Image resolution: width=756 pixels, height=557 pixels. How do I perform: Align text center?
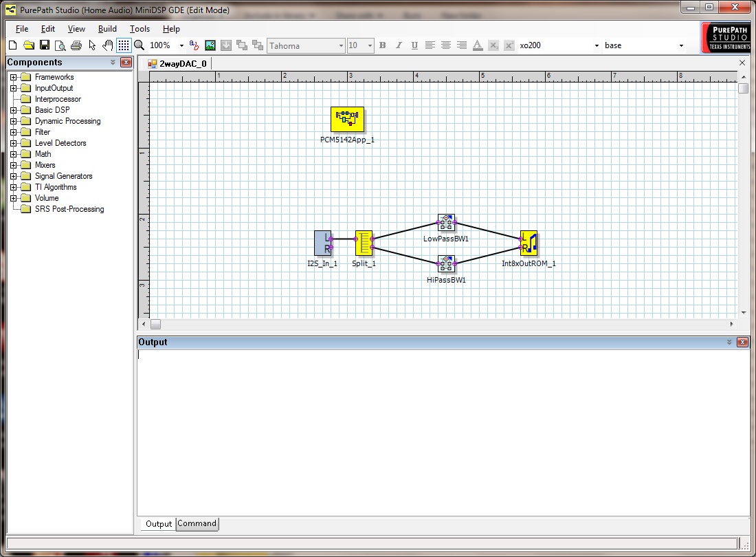pos(446,45)
